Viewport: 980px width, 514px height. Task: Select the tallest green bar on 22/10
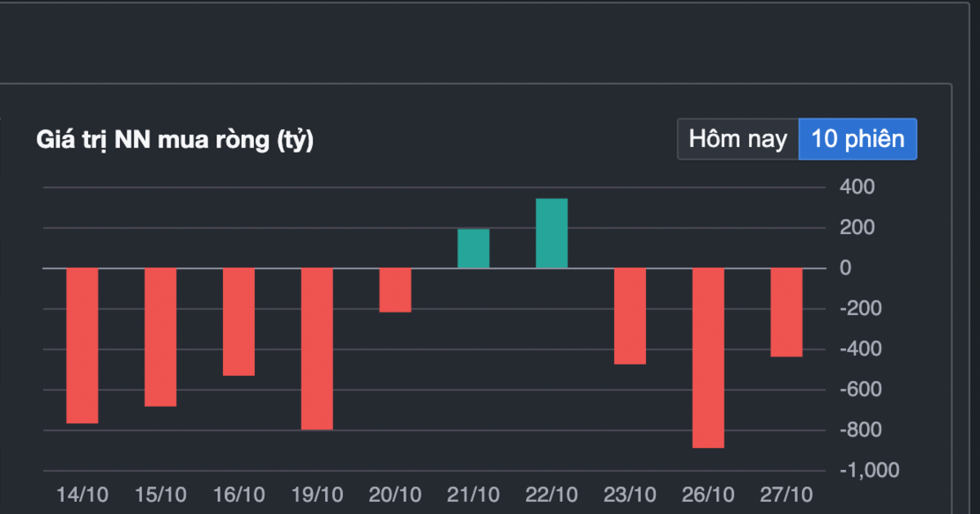coord(552,233)
